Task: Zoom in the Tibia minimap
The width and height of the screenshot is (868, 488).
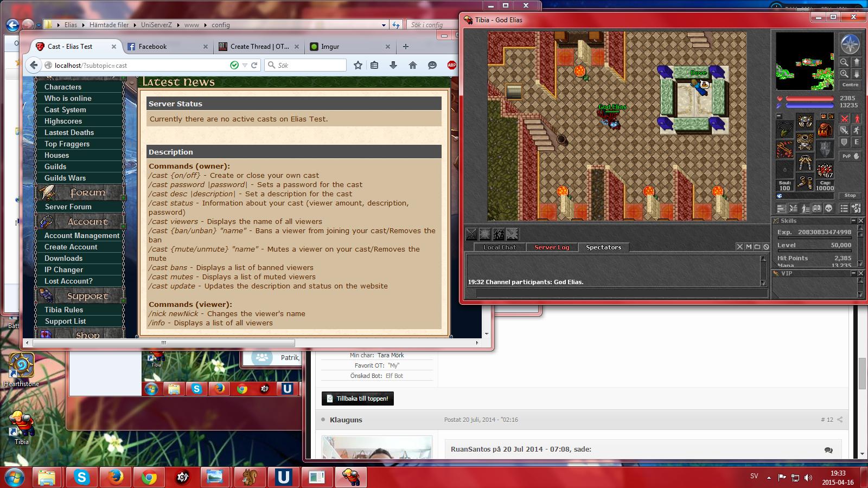Action: pos(844,74)
